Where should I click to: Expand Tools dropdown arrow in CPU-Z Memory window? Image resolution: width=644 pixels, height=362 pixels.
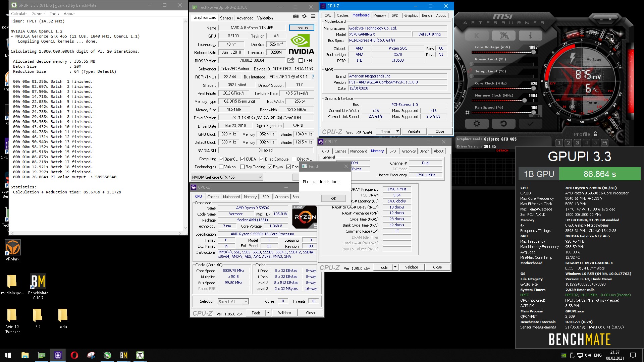(395, 267)
